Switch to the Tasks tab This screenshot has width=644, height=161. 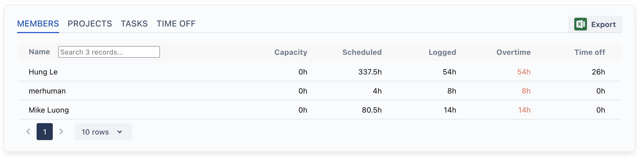tap(134, 24)
